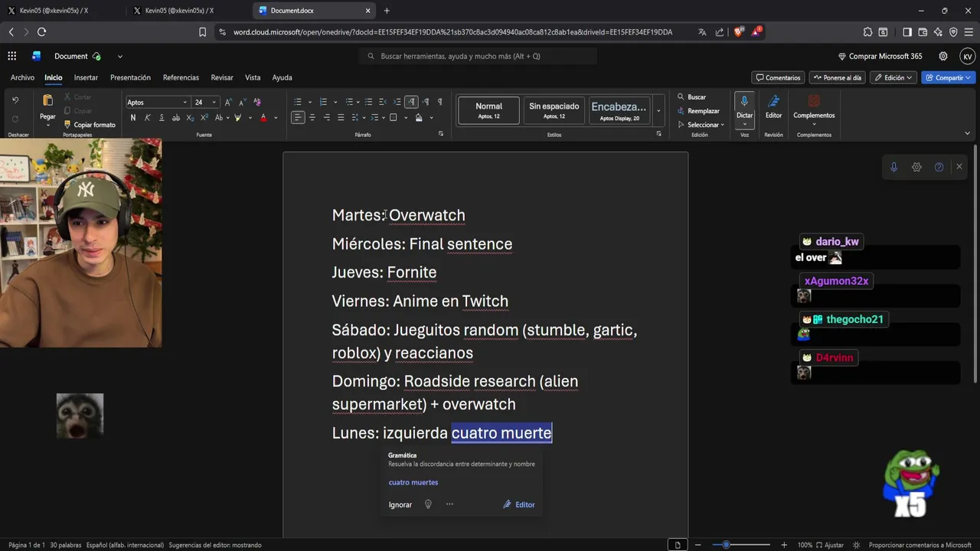Toggle underline (S) formatting
The width and height of the screenshot is (980, 551).
(162, 118)
